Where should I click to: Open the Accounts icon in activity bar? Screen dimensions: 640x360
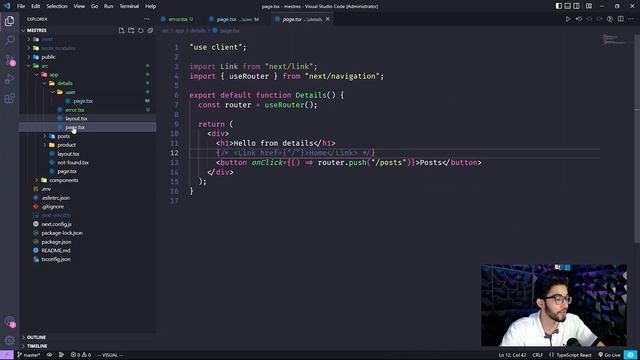[x=9, y=322]
